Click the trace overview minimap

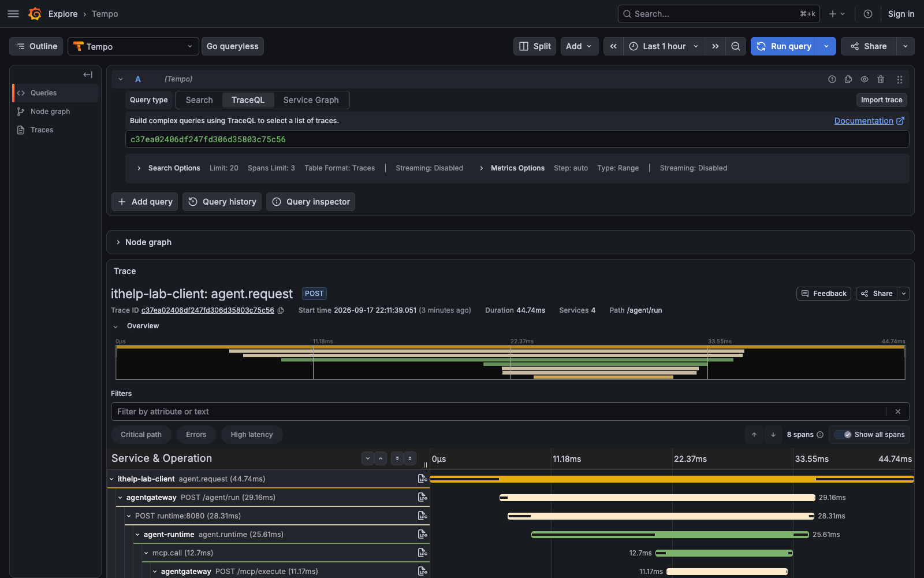tap(511, 362)
